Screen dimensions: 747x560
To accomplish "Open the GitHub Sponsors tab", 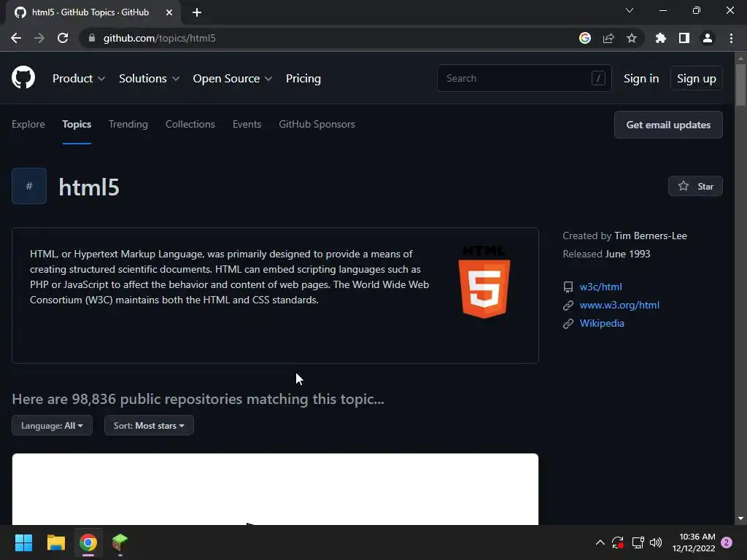I will coord(317,124).
